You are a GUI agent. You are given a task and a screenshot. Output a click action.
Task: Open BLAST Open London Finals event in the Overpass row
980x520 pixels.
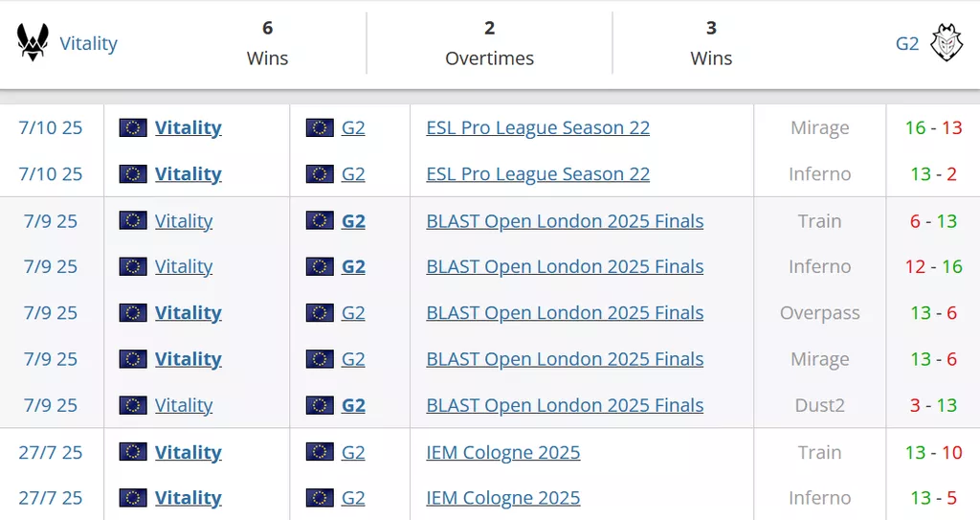pos(565,313)
